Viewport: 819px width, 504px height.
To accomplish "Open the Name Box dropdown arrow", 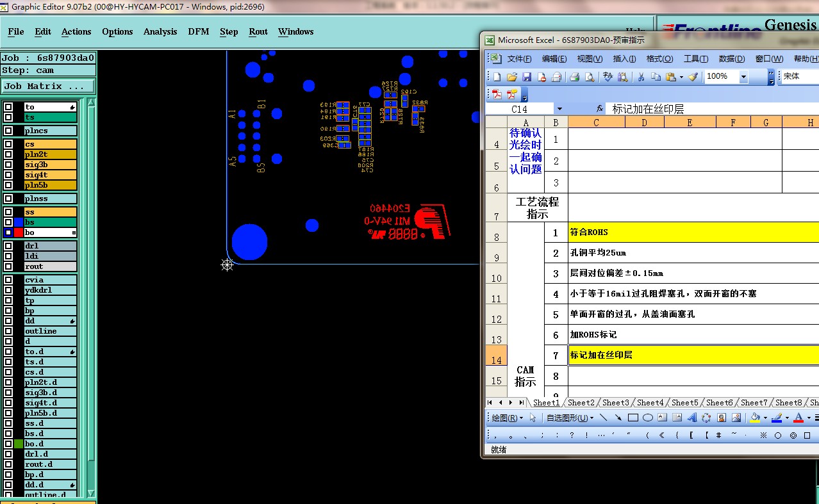I will click(x=559, y=109).
